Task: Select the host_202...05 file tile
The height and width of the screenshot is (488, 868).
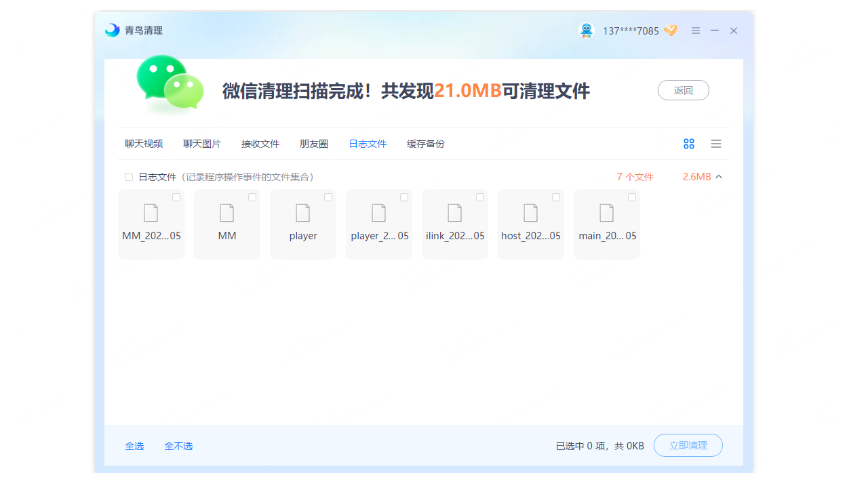Action: click(x=531, y=224)
